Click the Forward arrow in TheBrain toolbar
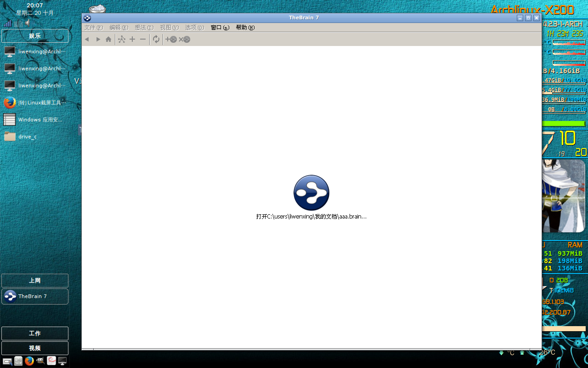 coord(98,40)
